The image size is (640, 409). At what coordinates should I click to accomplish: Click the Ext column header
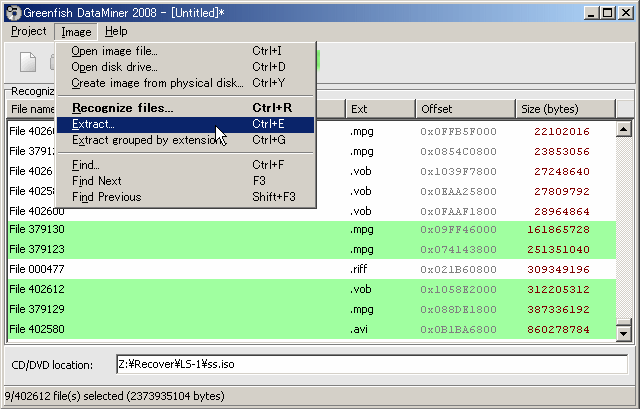(379, 108)
